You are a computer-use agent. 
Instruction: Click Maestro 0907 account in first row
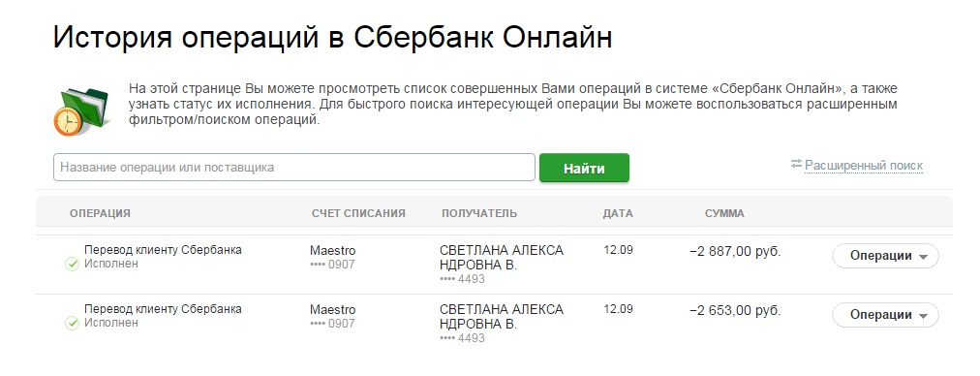333,257
